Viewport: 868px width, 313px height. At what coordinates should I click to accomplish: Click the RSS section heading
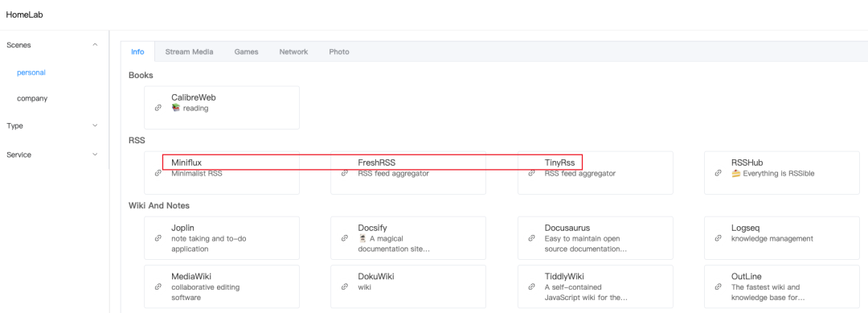(137, 140)
